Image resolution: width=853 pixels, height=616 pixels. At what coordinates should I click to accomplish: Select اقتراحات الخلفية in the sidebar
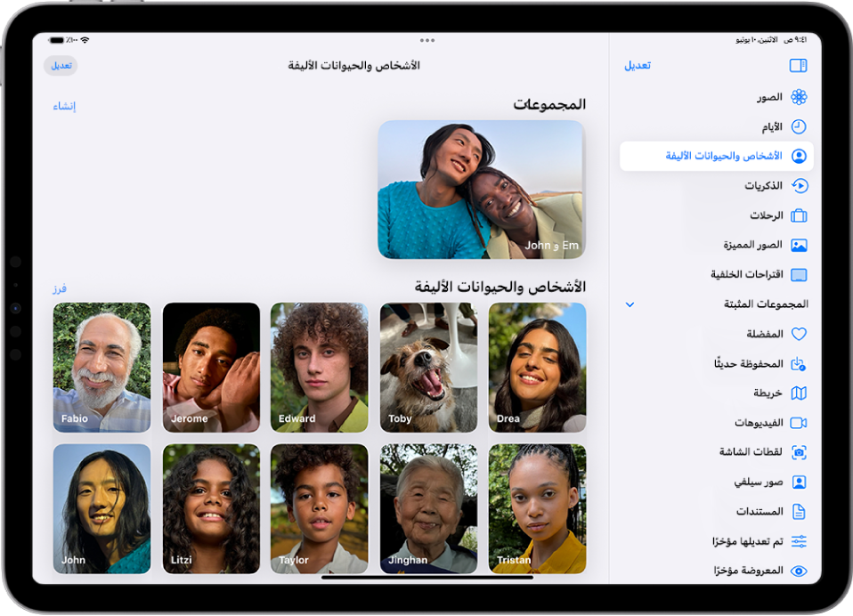pyautogui.click(x=746, y=274)
